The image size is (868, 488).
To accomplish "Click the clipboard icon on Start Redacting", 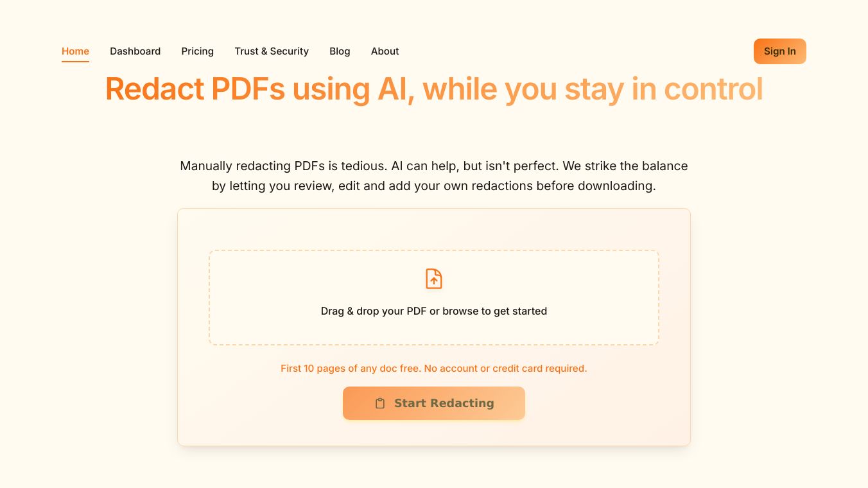I will (380, 403).
